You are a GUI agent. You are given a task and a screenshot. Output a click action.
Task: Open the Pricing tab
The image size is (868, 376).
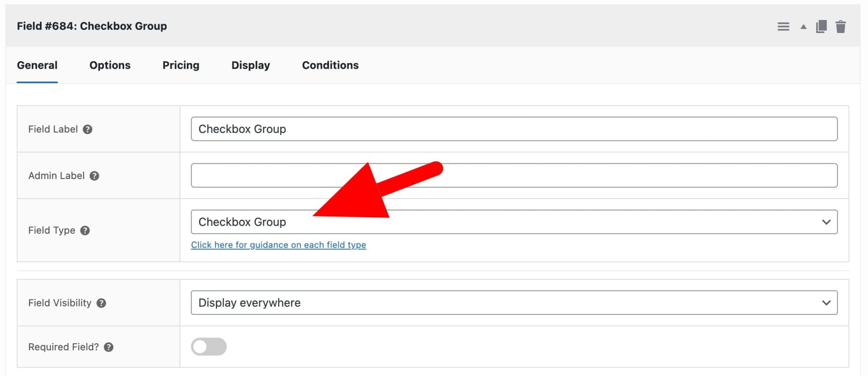pyautogui.click(x=181, y=65)
